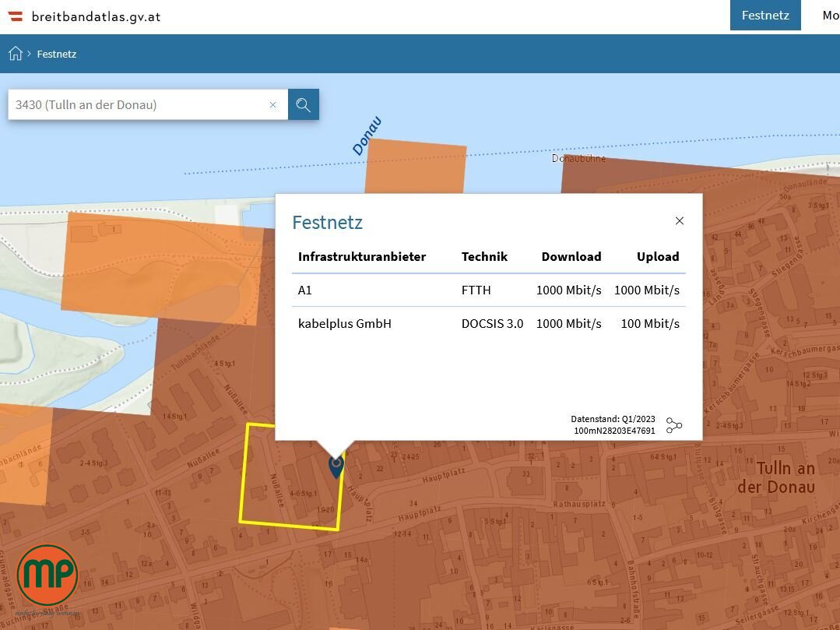The image size is (840, 630).
Task: Click the share icon in popup
Action: click(674, 425)
